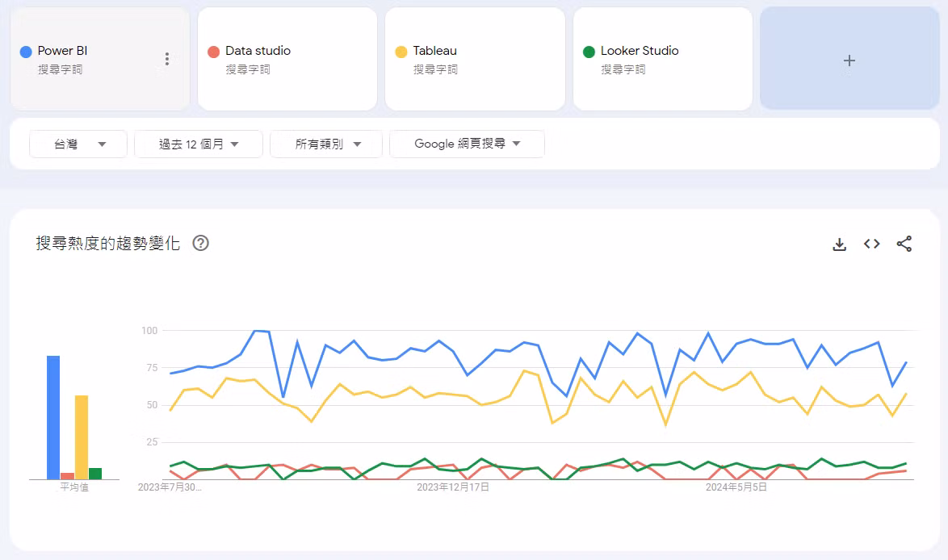This screenshot has height=560, width=948.
Task: Click the 2023年7月30 axis date label
Action: 170,487
